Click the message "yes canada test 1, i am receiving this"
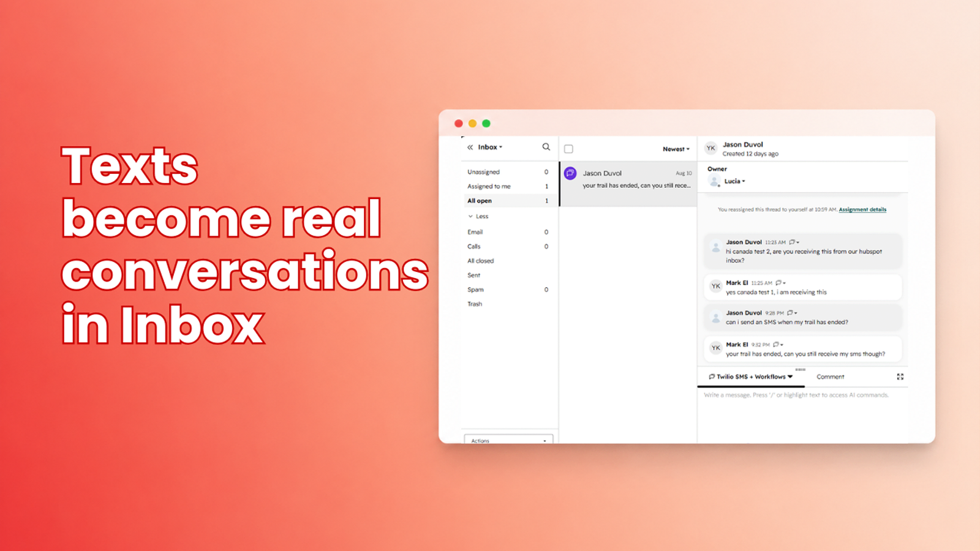Image resolution: width=980 pixels, height=551 pixels. click(x=776, y=292)
